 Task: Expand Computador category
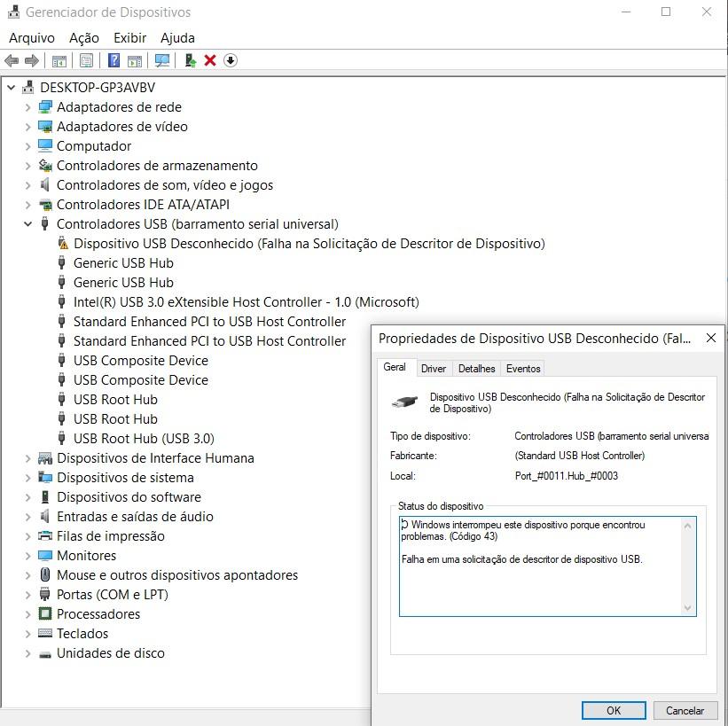click(x=27, y=146)
